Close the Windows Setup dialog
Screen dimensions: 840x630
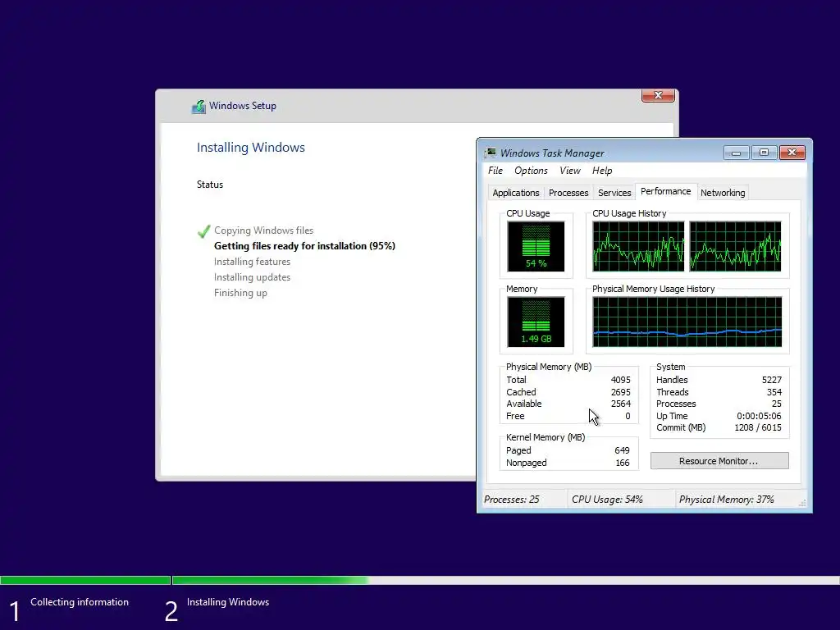coord(658,95)
